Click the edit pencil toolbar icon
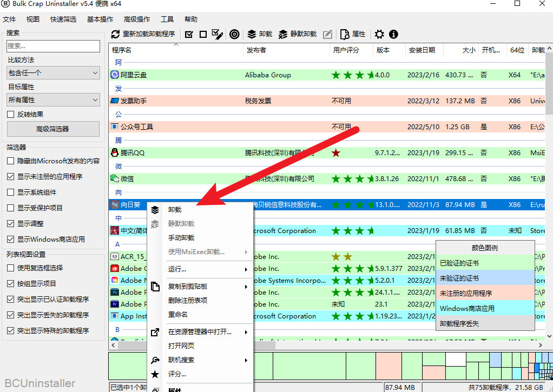The height and width of the screenshot is (392, 553). (328, 34)
